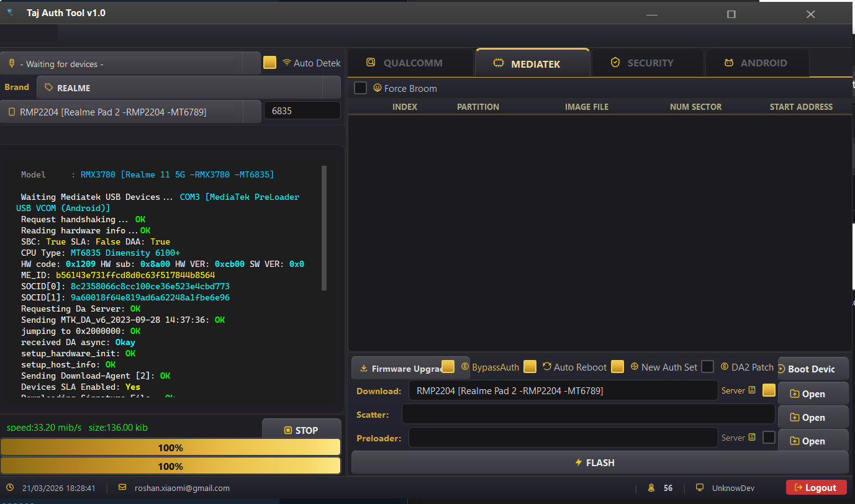Click inside the Scatter input field
The image size is (855, 504).
point(589,414)
